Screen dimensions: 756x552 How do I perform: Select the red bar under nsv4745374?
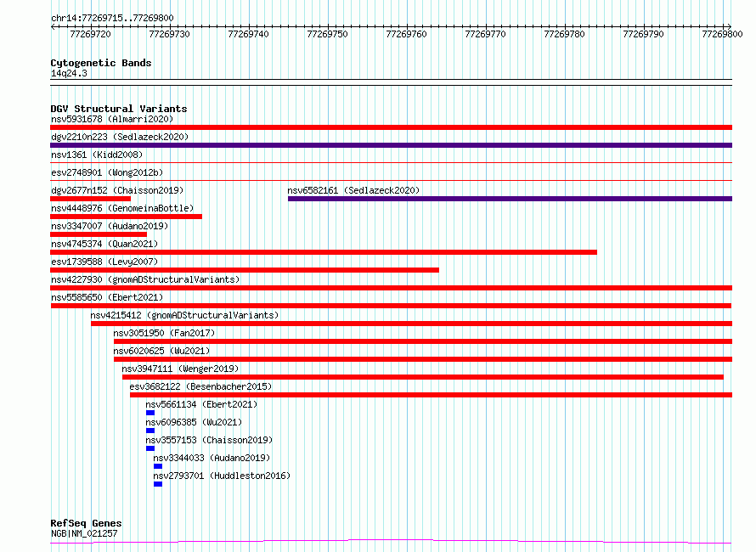point(324,252)
